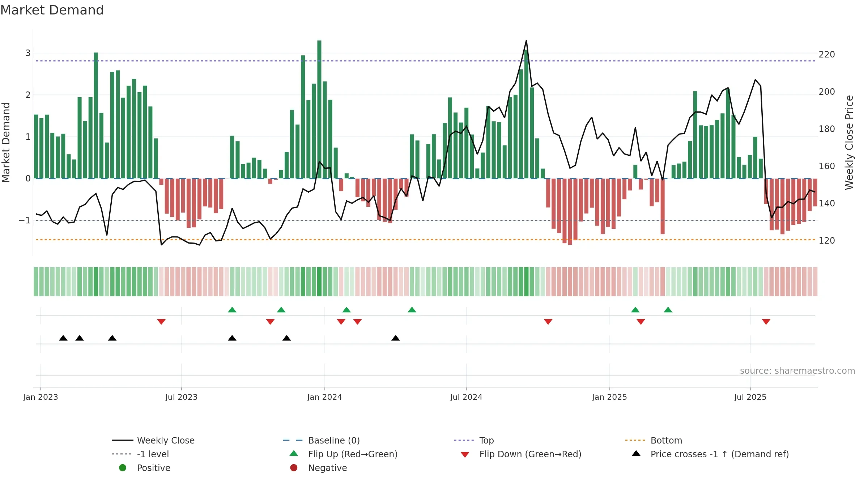Image resolution: width=868 pixels, height=488 pixels.
Task: Click the red flip-down triangle in February 2025
Action: point(641,322)
